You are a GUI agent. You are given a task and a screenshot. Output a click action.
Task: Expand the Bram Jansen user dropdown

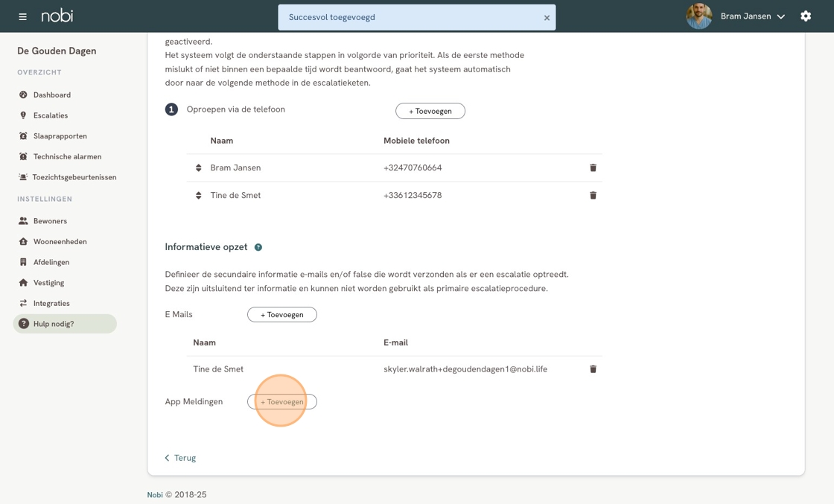coord(780,16)
